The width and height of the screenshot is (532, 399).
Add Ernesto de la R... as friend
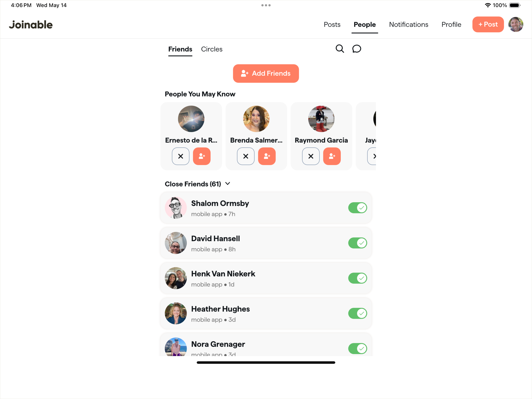tap(202, 156)
